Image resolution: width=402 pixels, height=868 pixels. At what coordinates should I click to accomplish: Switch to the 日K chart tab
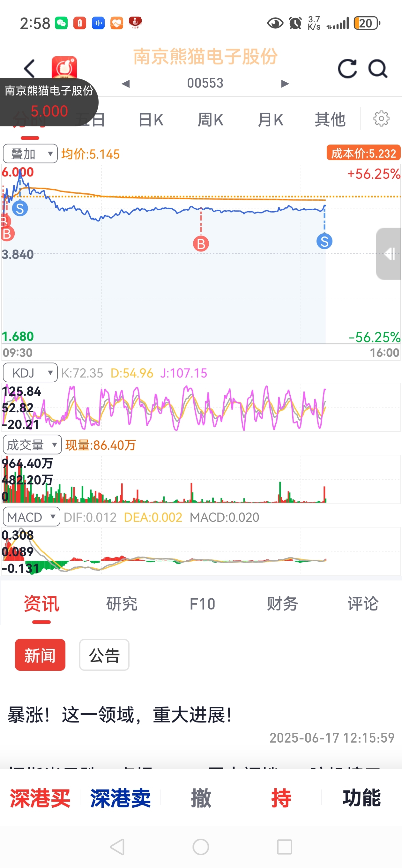(151, 120)
